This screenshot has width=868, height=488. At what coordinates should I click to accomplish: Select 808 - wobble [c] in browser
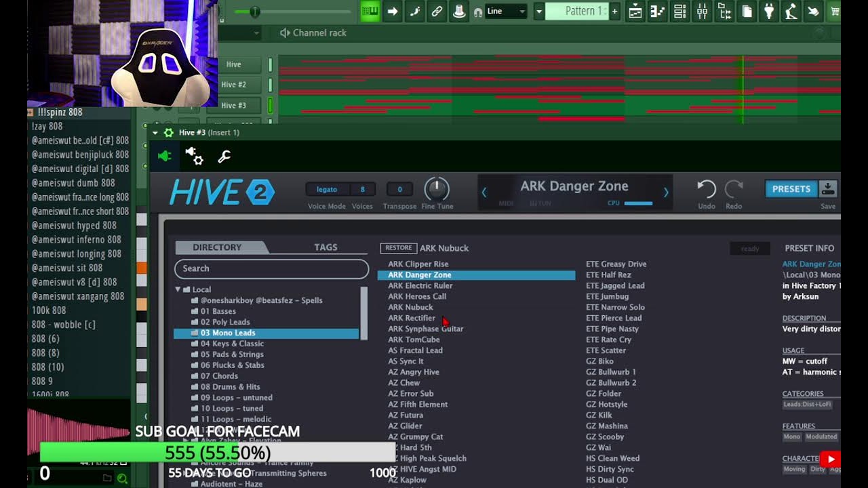[x=64, y=325]
